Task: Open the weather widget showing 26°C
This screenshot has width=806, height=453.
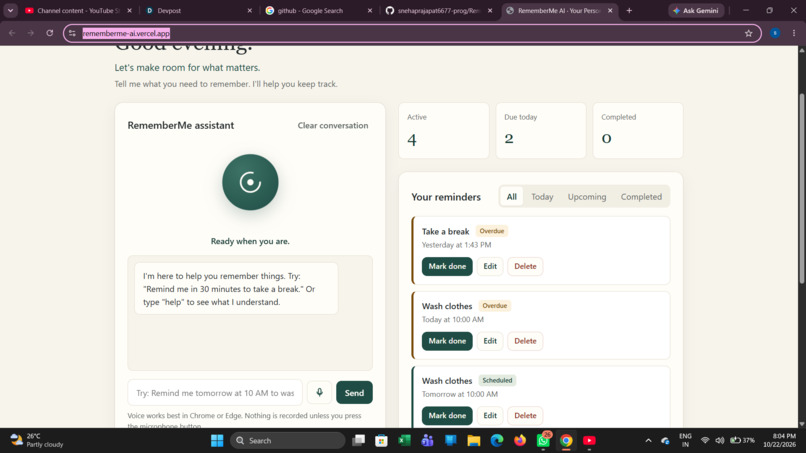Action: click(x=37, y=441)
